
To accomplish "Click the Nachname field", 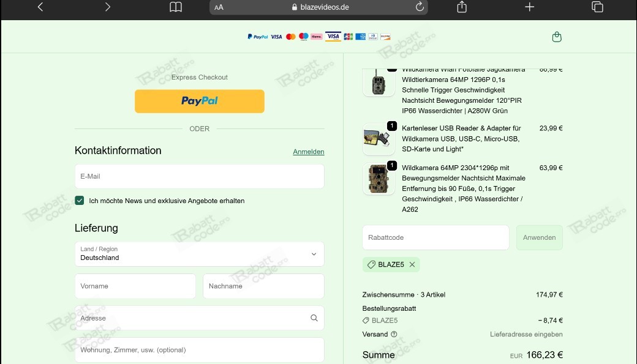I will tap(263, 286).
